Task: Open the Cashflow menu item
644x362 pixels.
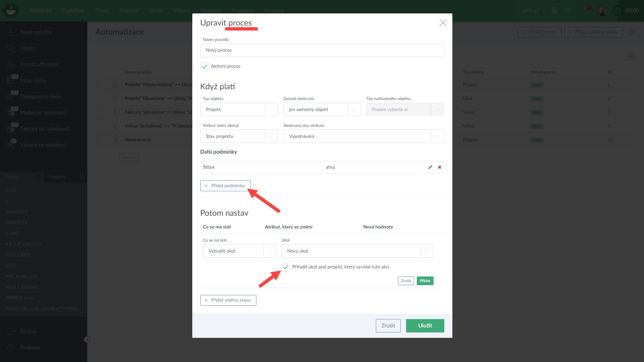Action: coord(73,11)
